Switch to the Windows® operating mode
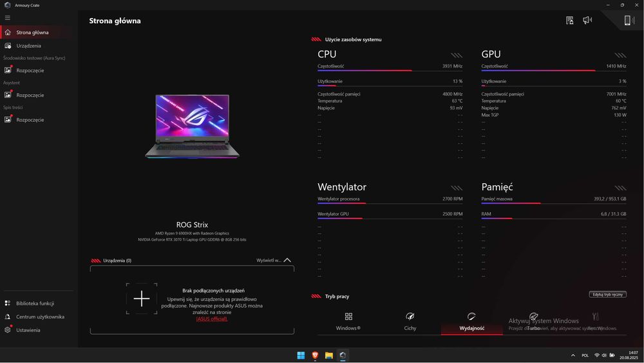 coord(348,321)
